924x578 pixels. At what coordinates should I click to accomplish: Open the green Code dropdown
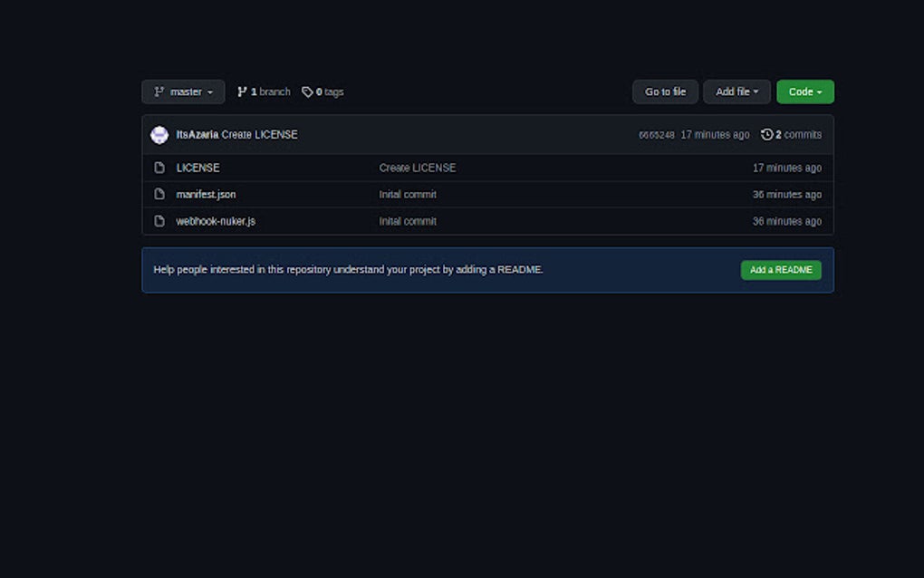804,92
